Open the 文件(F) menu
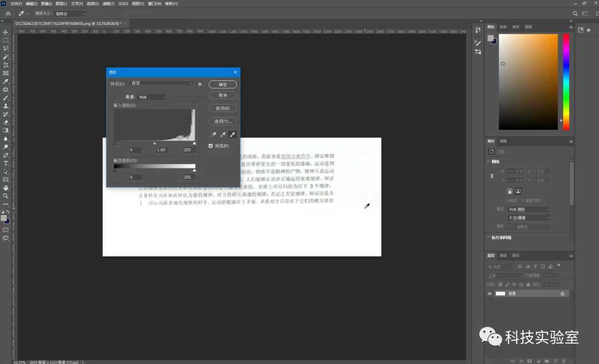This screenshot has height=364, width=599. coord(16,4)
